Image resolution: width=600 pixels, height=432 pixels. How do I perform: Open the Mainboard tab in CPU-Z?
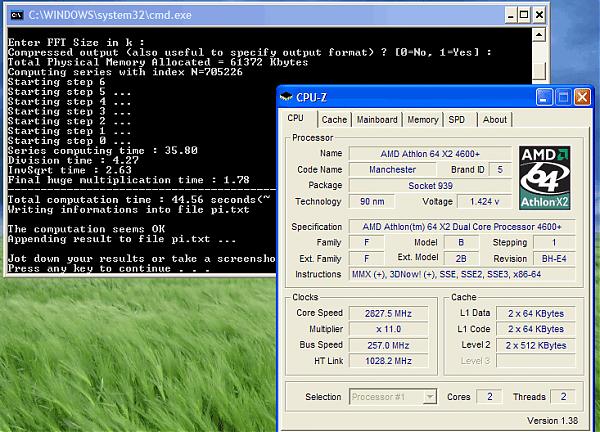click(x=377, y=120)
